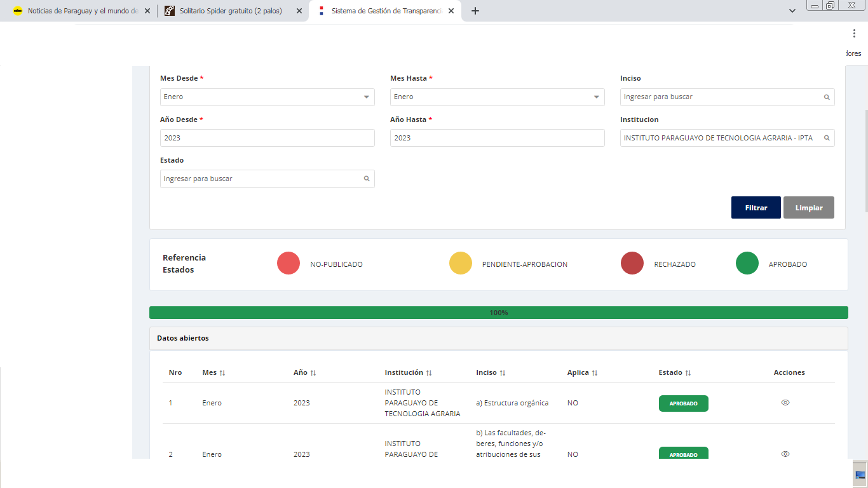Click the NO-PUBLICADO red circle
The width and height of the screenshot is (868, 488).
pos(288,263)
